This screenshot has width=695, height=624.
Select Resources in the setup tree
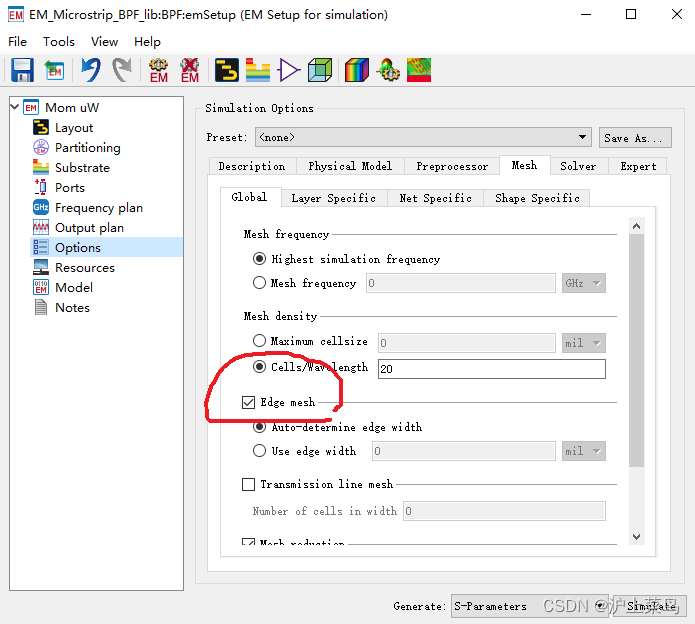pos(85,267)
